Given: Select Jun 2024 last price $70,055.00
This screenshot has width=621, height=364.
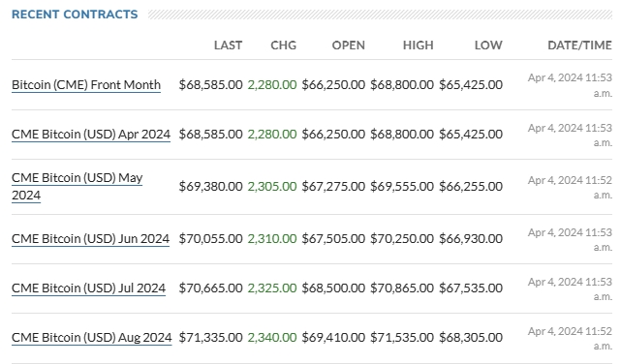Looking at the screenshot, I should click(x=210, y=238).
